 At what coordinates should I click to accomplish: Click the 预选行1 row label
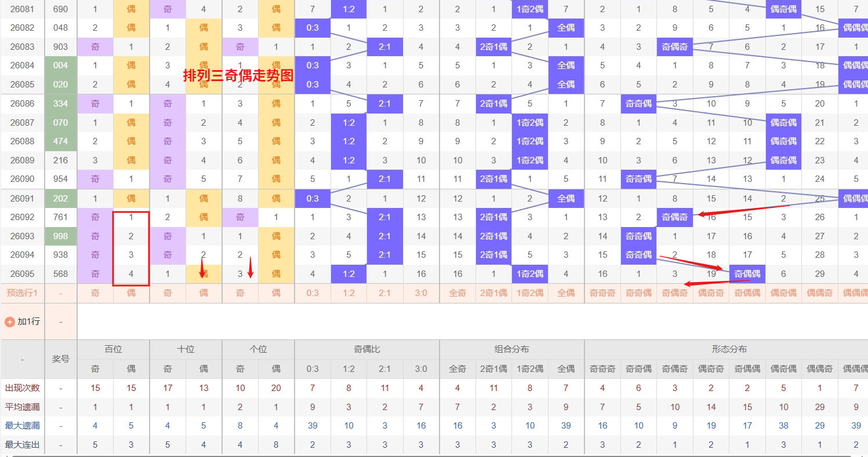click(x=22, y=293)
